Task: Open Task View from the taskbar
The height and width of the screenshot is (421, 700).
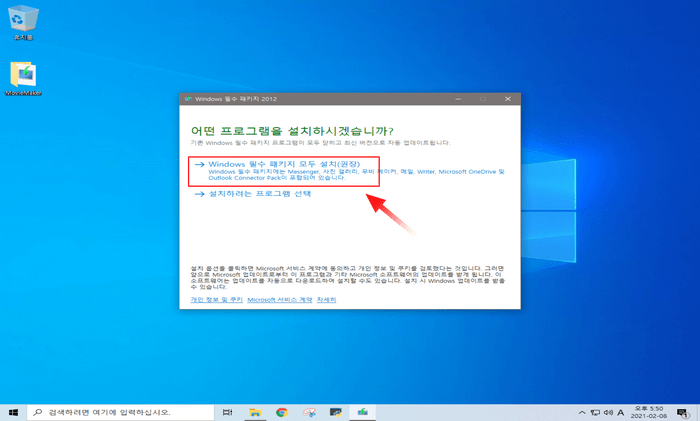Action: tap(228, 413)
